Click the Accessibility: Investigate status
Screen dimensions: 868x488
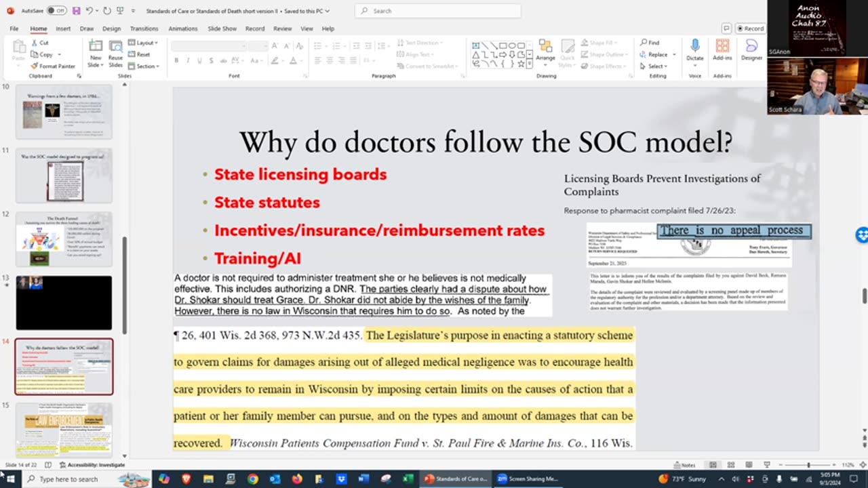point(92,465)
